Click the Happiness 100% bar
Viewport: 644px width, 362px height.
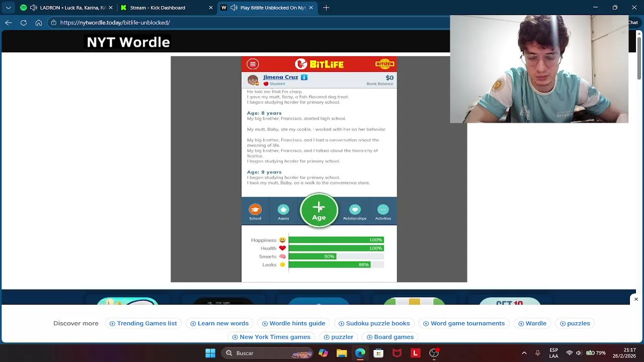(336, 240)
